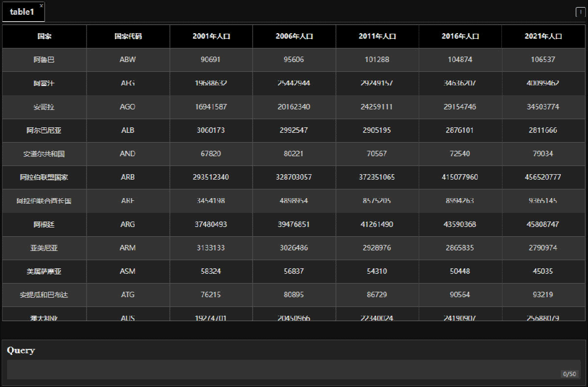Click the square icon at top right
This screenshot has width=588, height=387.
[580, 12]
